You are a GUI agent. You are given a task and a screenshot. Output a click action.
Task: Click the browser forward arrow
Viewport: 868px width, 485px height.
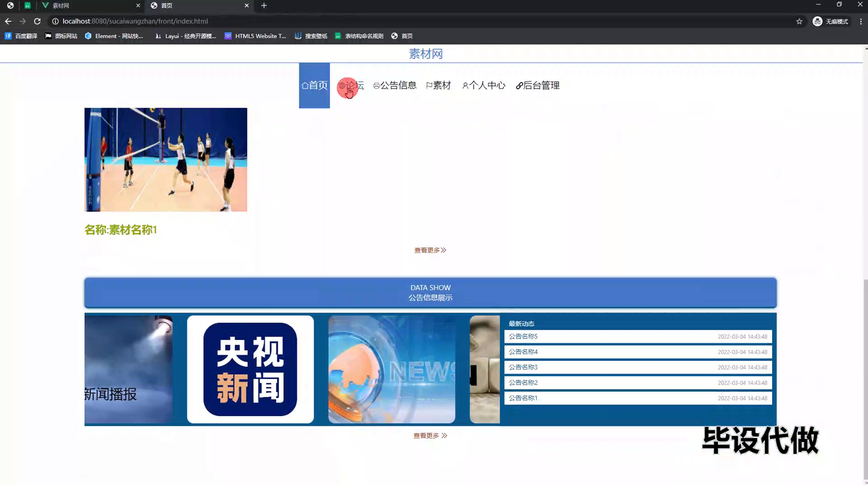[x=23, y=21]
